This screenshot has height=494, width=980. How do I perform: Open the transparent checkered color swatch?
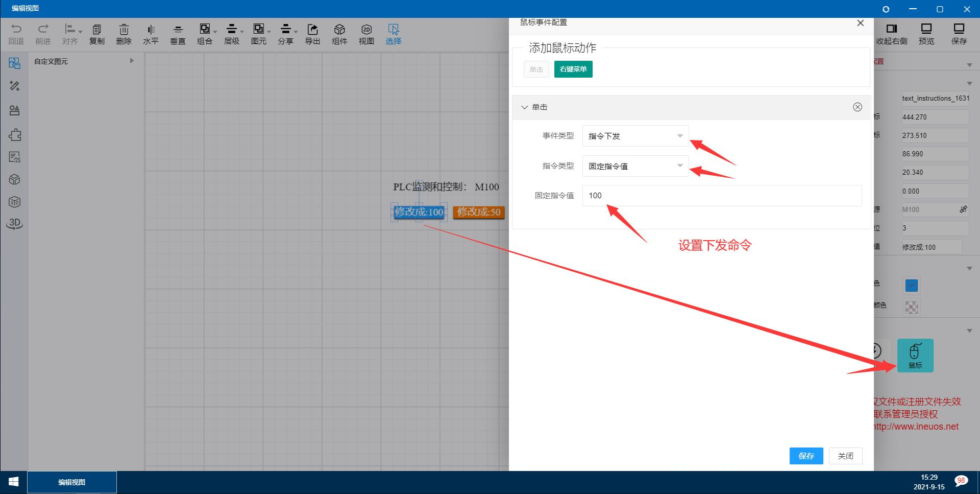pyautogui.click(x=912, y=307)
